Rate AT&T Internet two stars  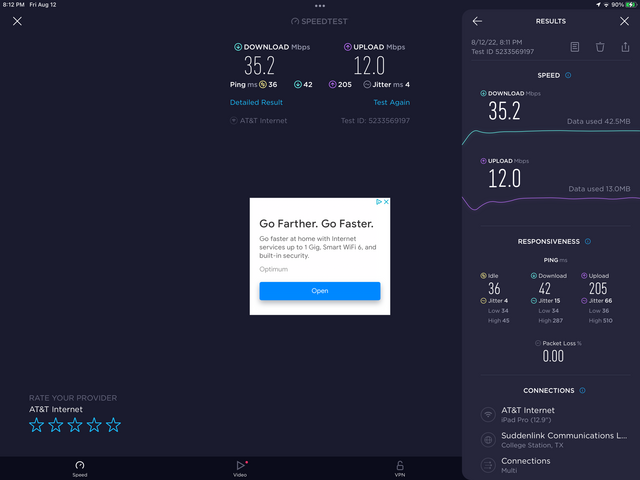[56, 425]
